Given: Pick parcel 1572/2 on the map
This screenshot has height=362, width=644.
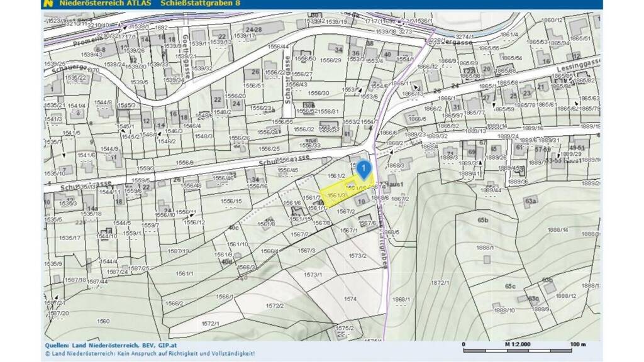Looking at the screenshot, I should coord(275,305).
